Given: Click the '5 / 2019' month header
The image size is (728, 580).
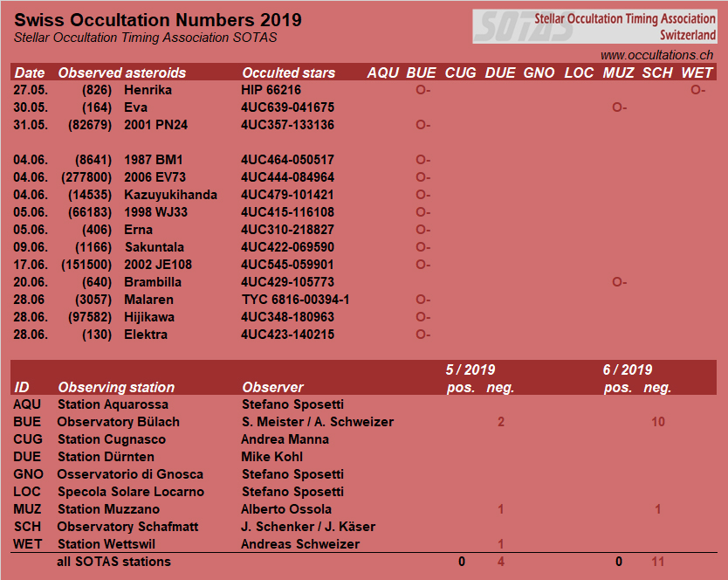Looking at the screenshot, I should pyautogui.click(x=470, y=370).
